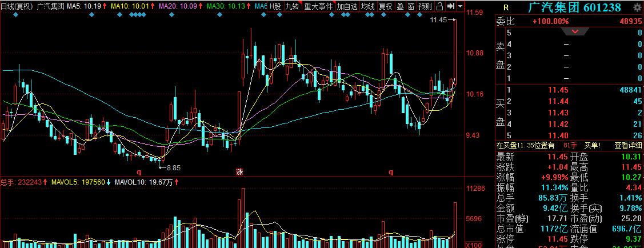Click the 卖盘 sell-side label

[500, 56]
